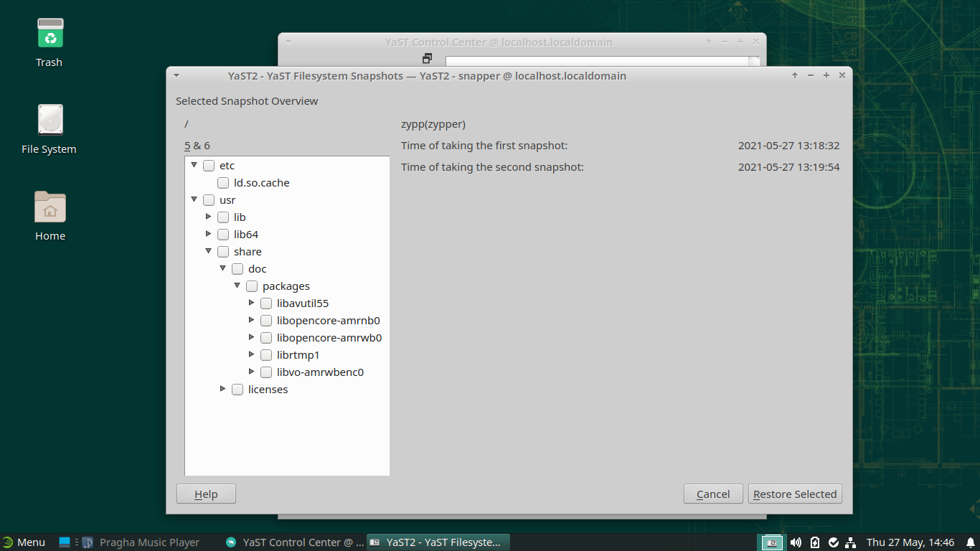Viewport: 980px width, 551px height.
Task: Select YaST2 Filesystem Snapshots taskbar item
Action: [438, 542]
